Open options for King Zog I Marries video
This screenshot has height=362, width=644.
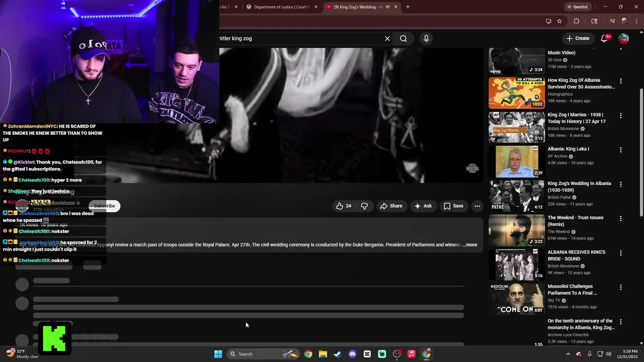(621, 116)
